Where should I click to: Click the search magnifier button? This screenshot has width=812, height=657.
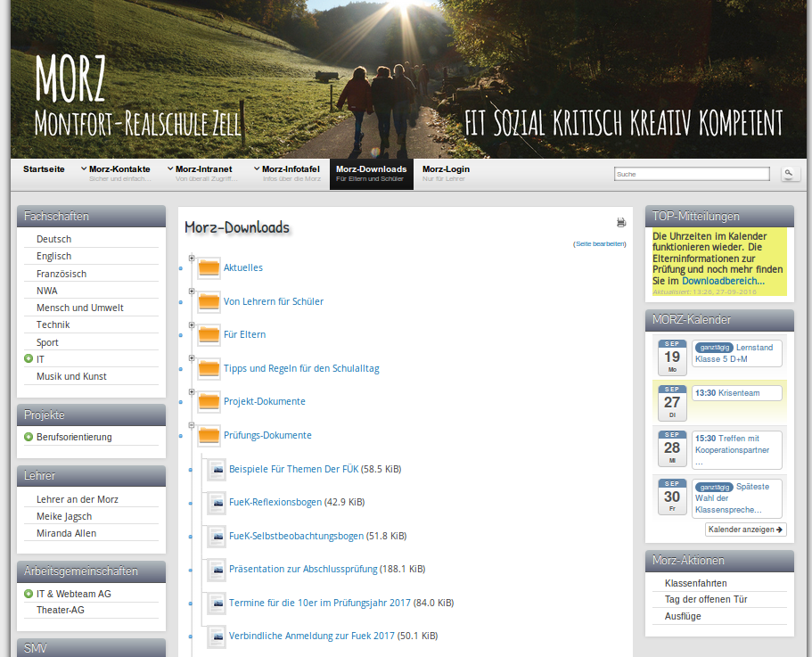click(789, 174)
